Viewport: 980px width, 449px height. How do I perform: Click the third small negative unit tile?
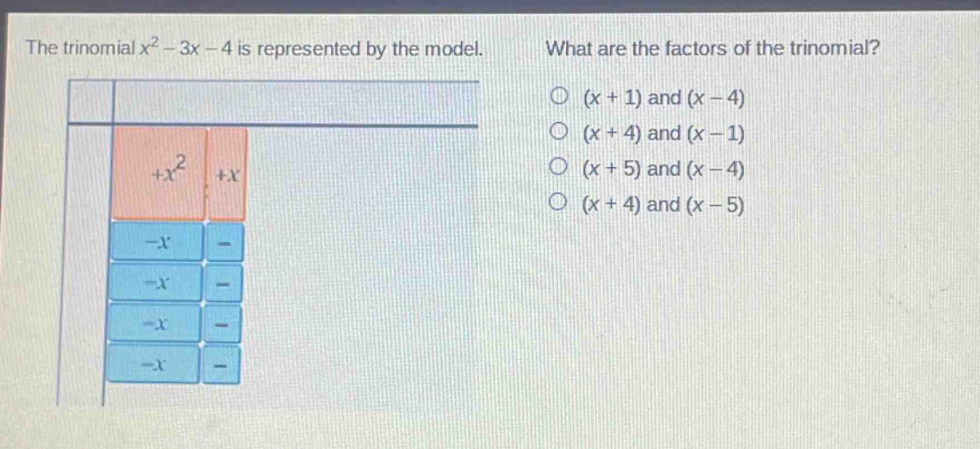tap(222, 324)
